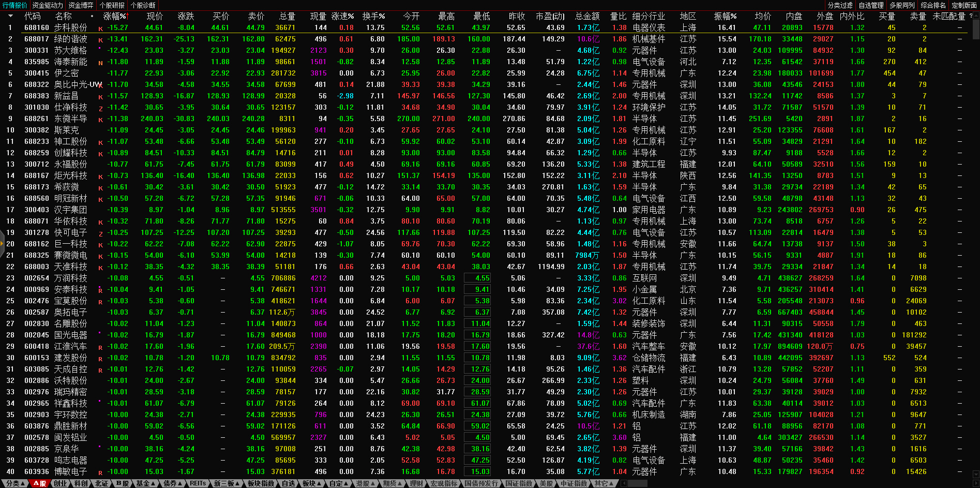Screen dimensions: 980x488
Task: Select the 绿的谐波 stock row
Action: 71,39
